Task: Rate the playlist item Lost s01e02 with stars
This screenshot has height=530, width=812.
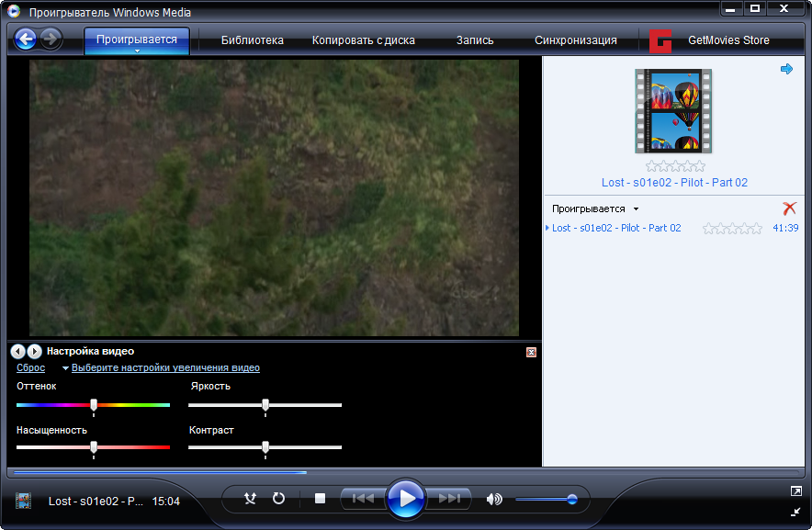Action: [x=732, y=228]
